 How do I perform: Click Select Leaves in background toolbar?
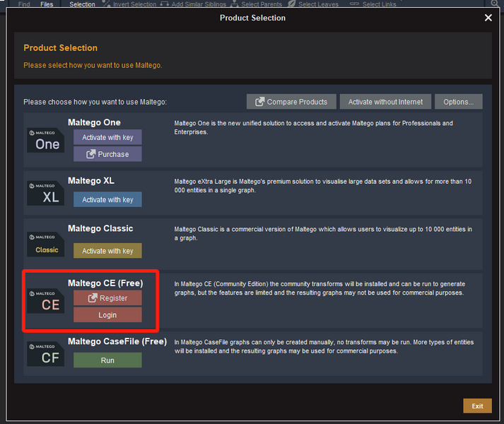coord(313,4)
